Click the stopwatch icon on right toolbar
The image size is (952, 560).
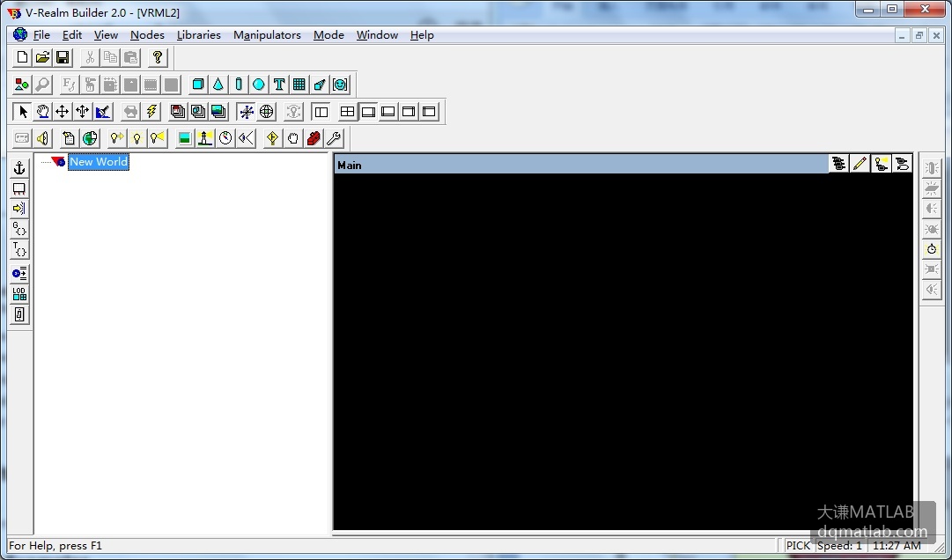(932, 249)
